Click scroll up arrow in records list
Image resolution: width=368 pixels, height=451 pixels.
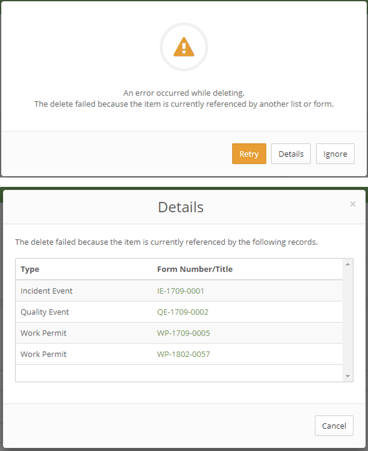coord(348,264)
